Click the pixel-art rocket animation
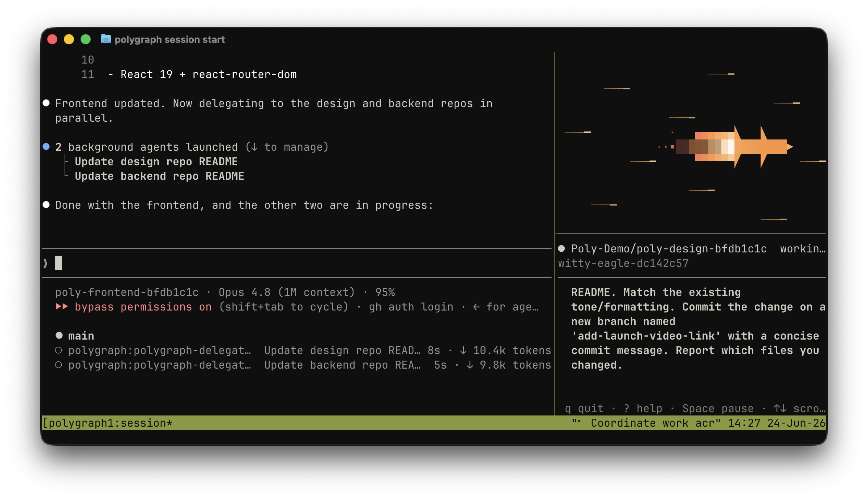 click(726, 147)
